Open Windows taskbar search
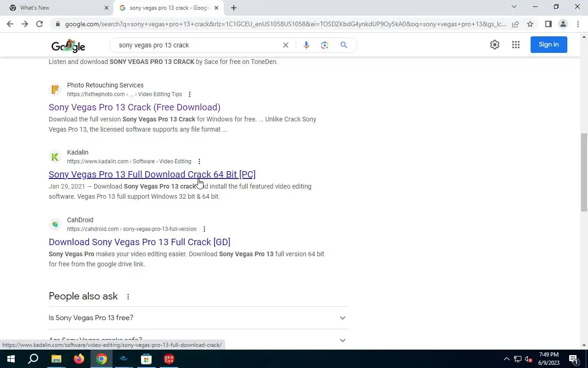588x368 pixels. coord(33,359)
